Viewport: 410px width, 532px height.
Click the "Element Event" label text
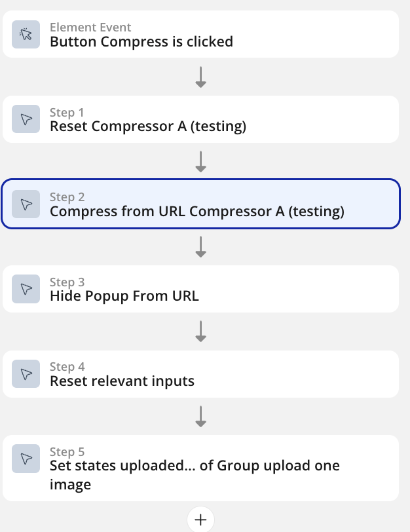point(90,28)
